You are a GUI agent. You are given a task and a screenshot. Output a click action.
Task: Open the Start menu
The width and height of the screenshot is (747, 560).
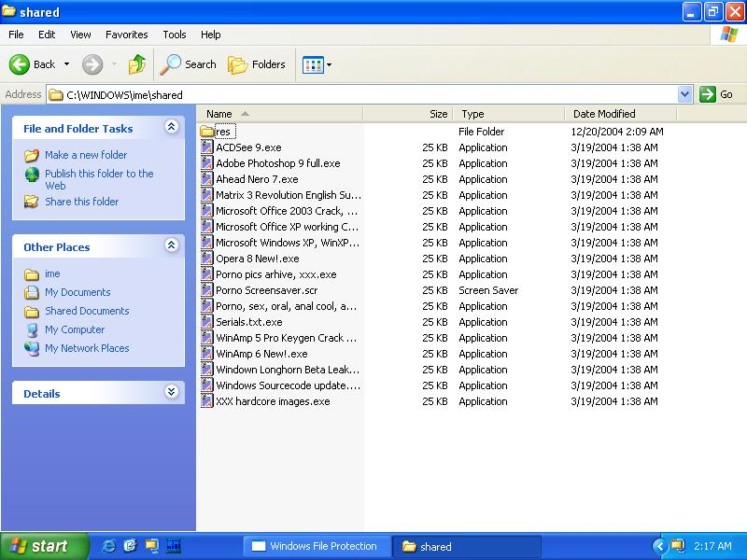click(44, 546)
